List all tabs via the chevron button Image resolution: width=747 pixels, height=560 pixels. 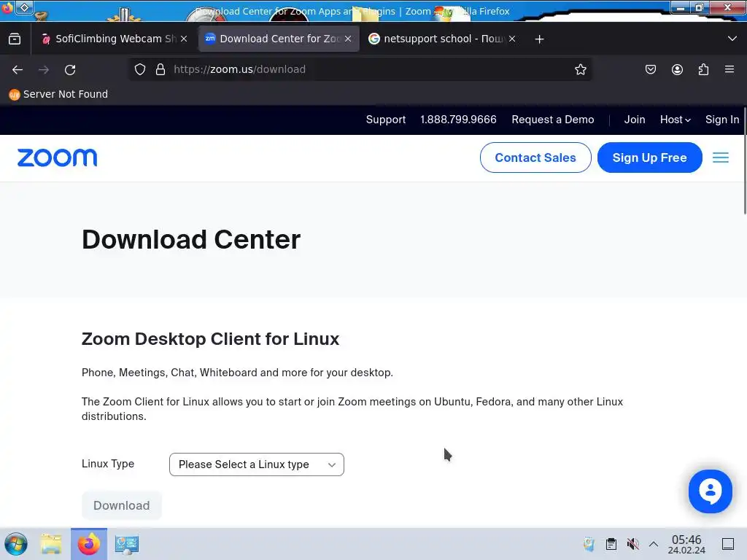click(732, 39)
